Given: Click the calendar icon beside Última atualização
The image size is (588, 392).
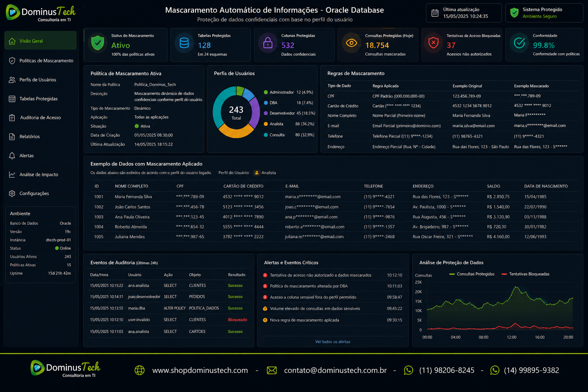Looking at the screenshot, I should [435, 13].
